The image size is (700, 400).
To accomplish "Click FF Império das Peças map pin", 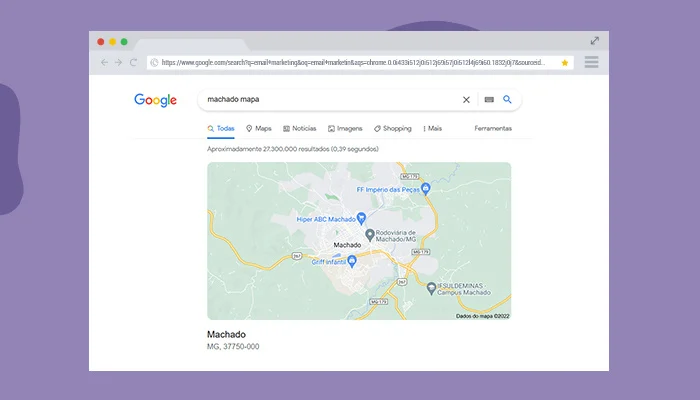I will click(426, 189).
